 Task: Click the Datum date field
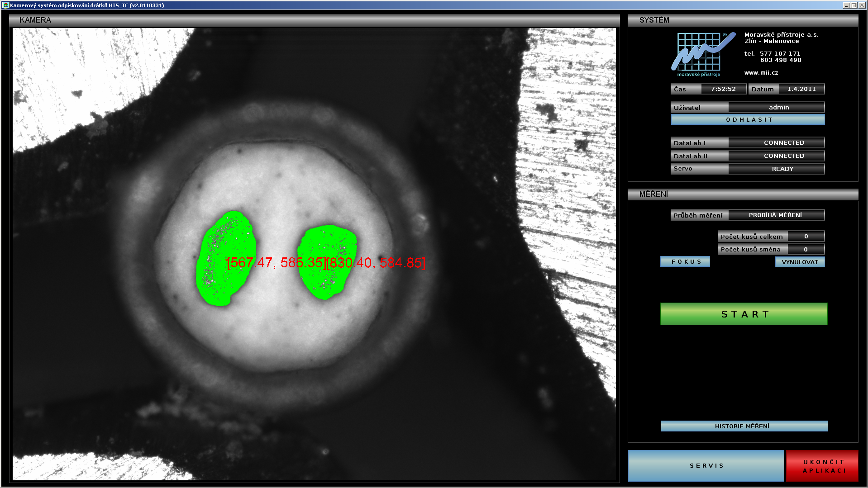click(x=801, y=89)
